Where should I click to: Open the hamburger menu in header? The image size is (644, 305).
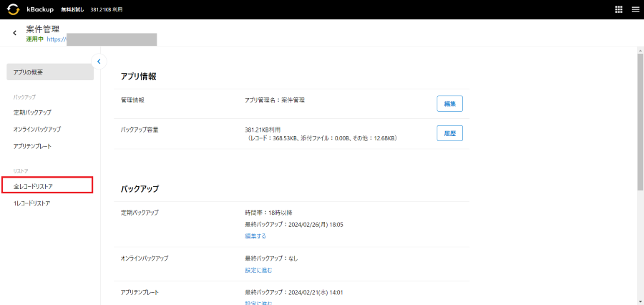635,9
